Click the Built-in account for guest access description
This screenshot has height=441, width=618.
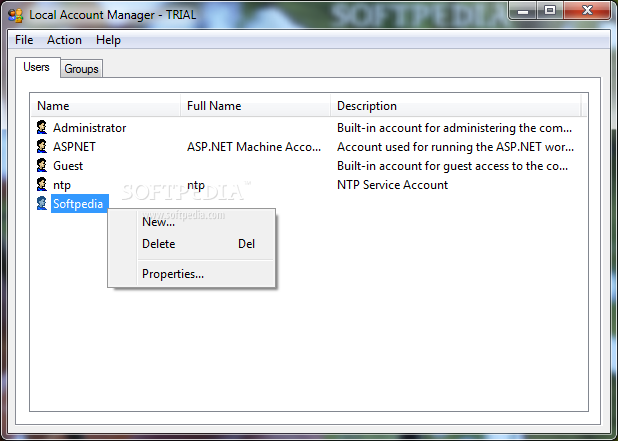click(452, 166)
